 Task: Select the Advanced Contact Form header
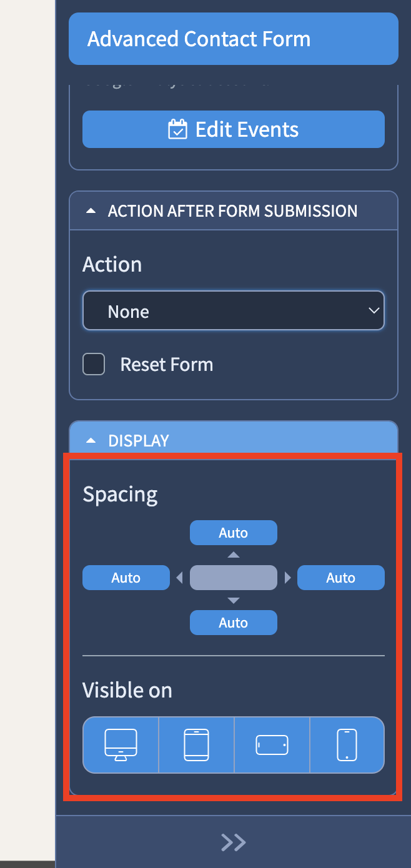tap(234, 39)
